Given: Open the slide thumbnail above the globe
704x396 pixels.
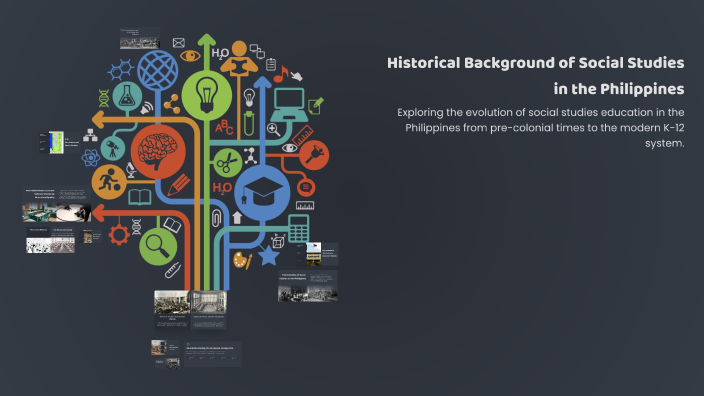Looking at the screenshot, I should pyautogui.click(x=140, y=38).
